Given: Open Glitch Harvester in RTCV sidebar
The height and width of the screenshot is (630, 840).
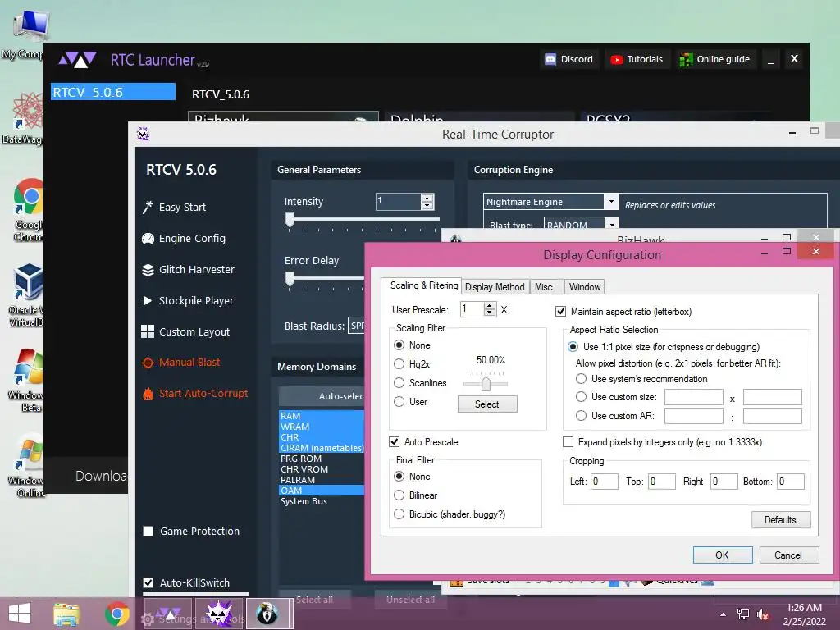Looking at the screenshot, I should tap(188, 269).
